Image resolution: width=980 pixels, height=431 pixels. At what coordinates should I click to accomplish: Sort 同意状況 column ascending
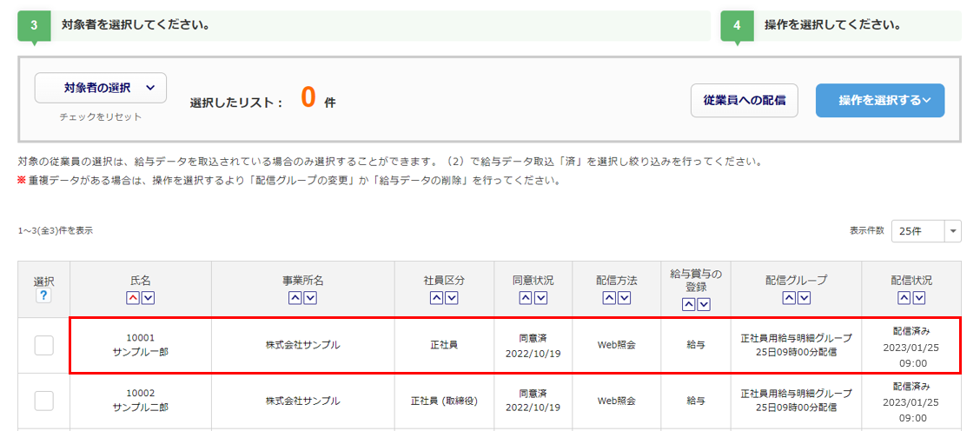point(526,298)
